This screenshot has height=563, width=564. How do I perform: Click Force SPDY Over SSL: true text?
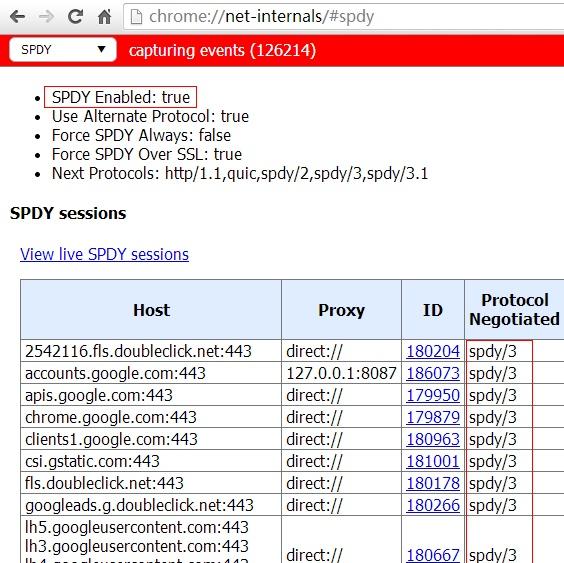(146, 154)
